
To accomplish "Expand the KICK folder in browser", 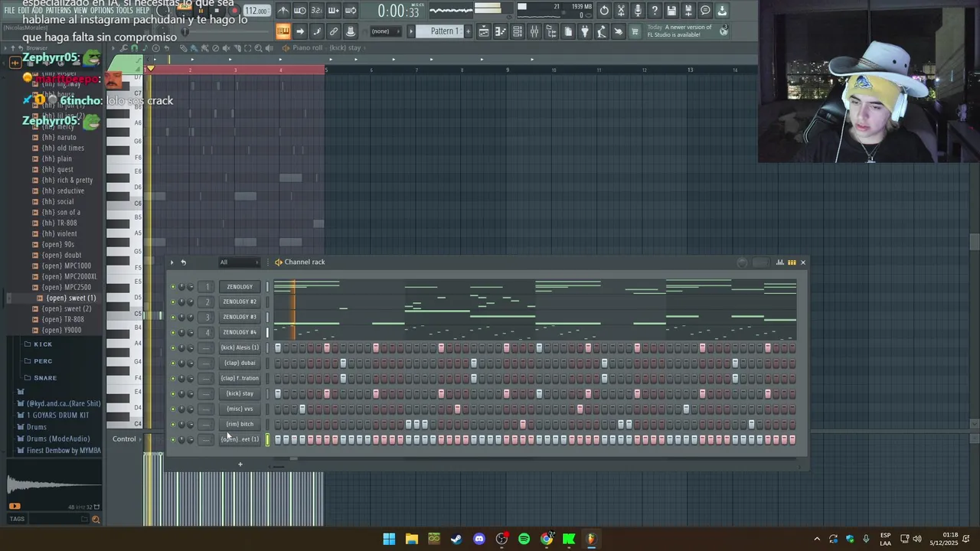I will tap(43, 344).
